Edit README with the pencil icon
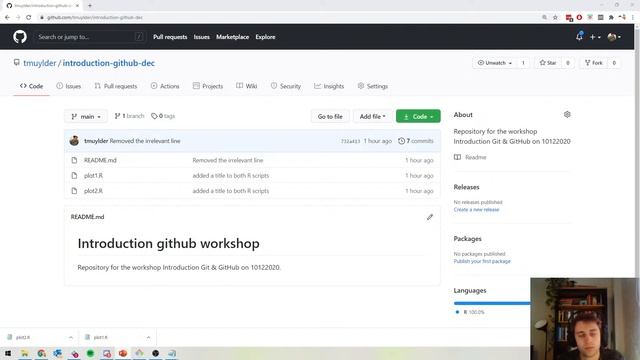This screenshot has height=360, width=640. coord(430,217)
